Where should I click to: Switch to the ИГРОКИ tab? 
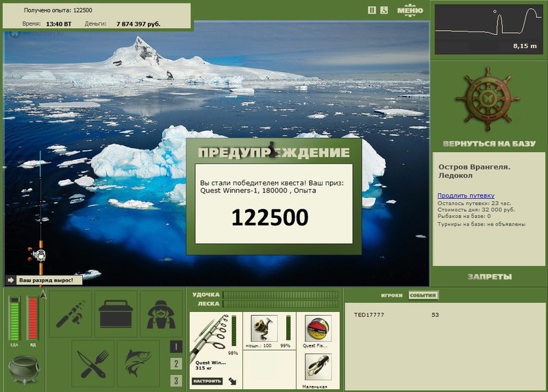pos(392,295)
